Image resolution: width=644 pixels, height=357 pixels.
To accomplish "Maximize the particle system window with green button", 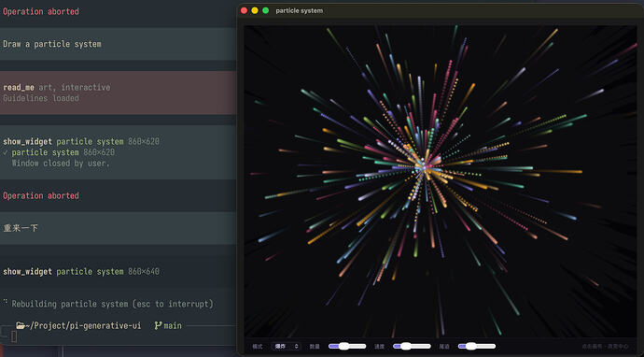I will 266,10.
